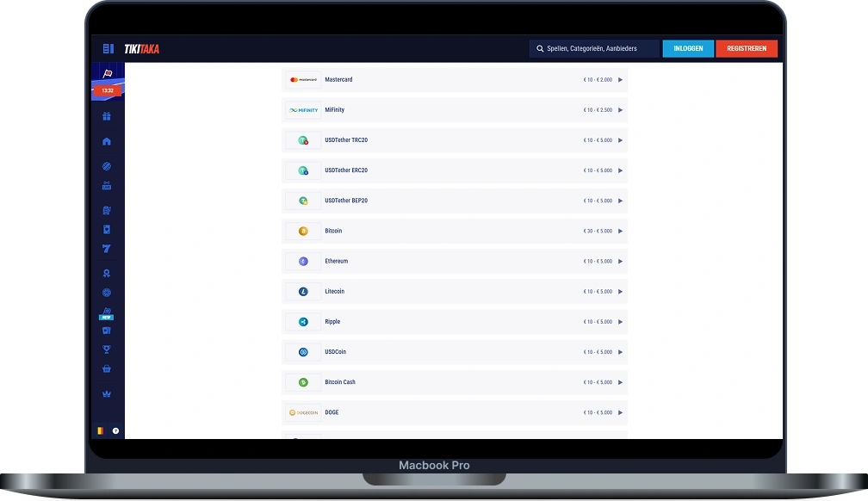The height and width of the screenshot is (501, 868).
Task: Open the shopping basket shop icon in sidebar
Action: point(107,368)
